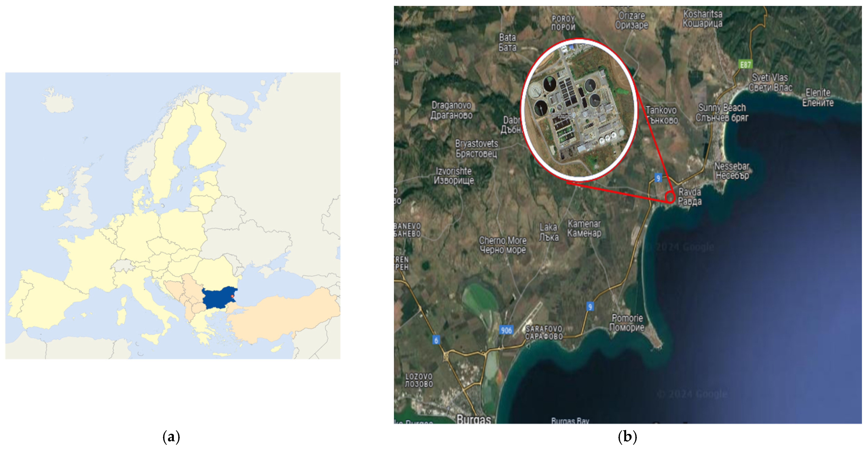Click the route 9 shield near Pomorie
The width and height of the screenshot is (868, 450).
(x=590, y=307)
